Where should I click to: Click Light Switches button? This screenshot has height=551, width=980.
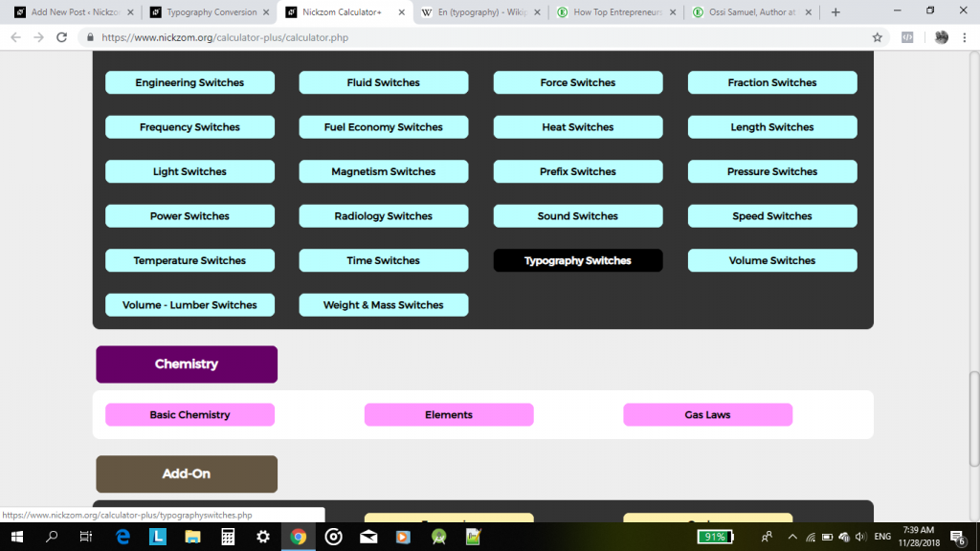189,171
